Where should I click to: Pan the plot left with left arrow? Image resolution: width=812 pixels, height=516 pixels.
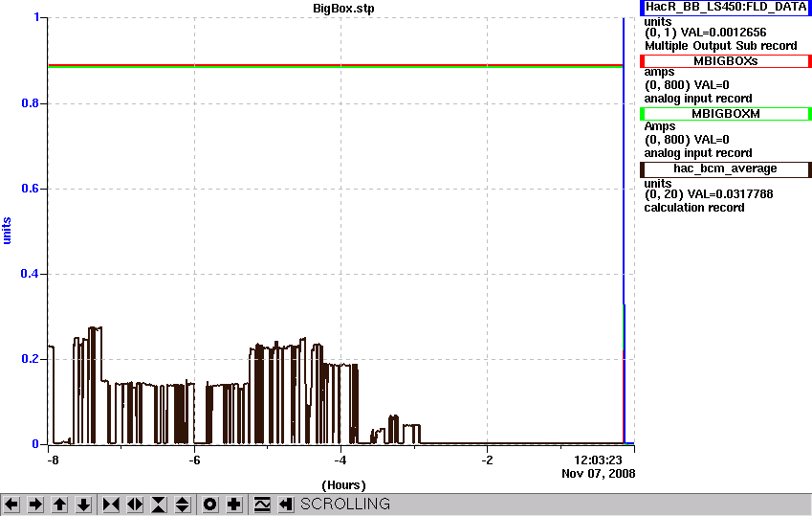[11, 505]
